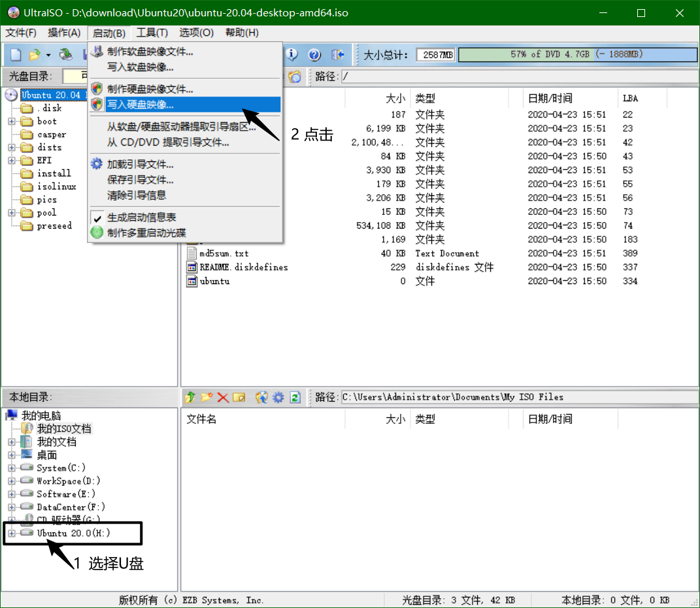Viewport: 700px width, 608px height.
Task: Select the casper folder in disc tree
Action: [52, 135]
